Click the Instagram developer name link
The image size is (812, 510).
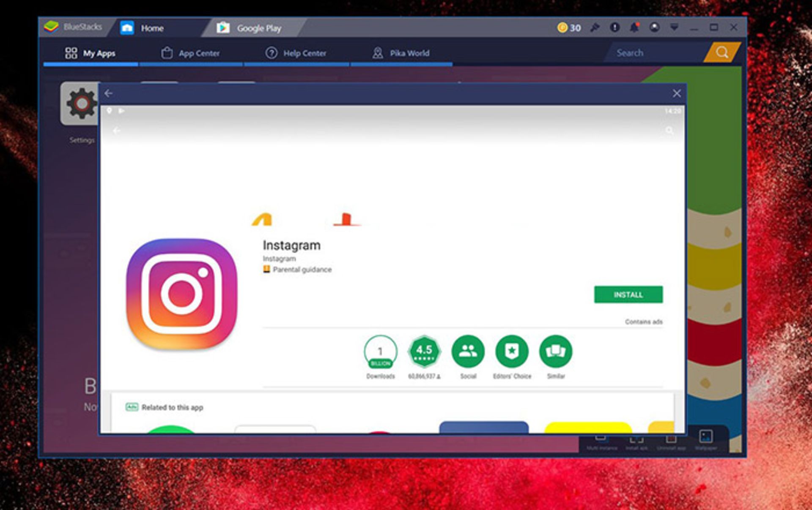point(279,259)
